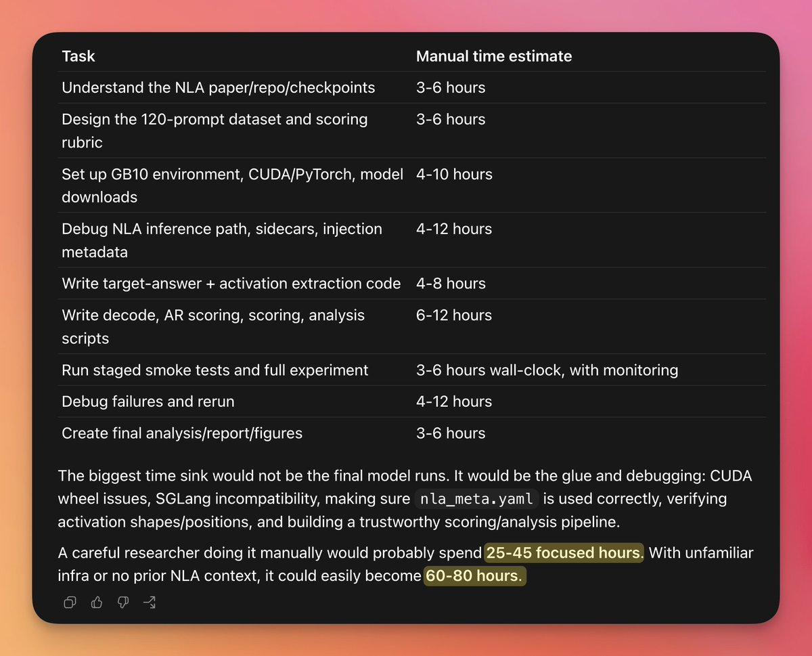Click 'Design the 120-prompt dataset and scoring rubric' cell
The height and width of the screenshot is (656, 812).
pos(215,131)
